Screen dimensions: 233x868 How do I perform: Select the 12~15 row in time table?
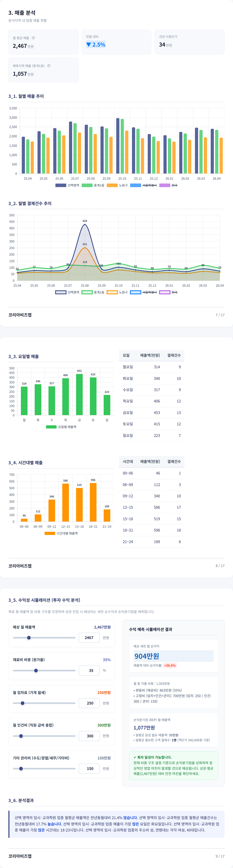[x=152, y=507]
